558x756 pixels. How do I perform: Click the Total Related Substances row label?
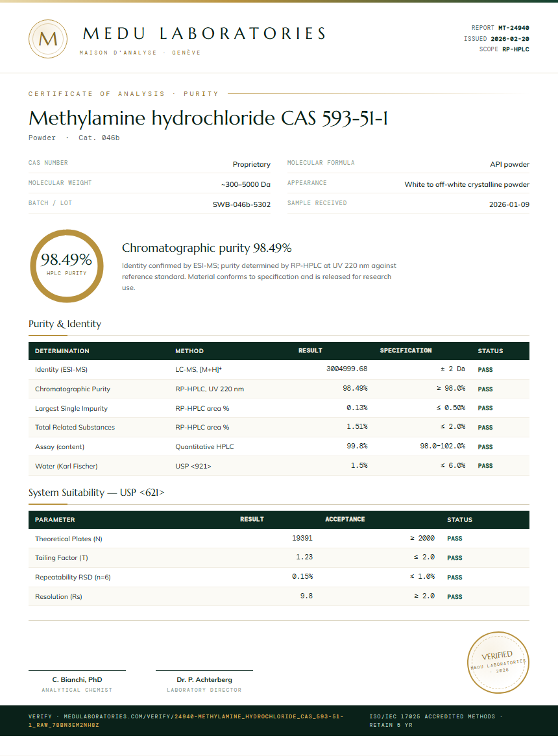pyautogui.click(x=75, y=428)
